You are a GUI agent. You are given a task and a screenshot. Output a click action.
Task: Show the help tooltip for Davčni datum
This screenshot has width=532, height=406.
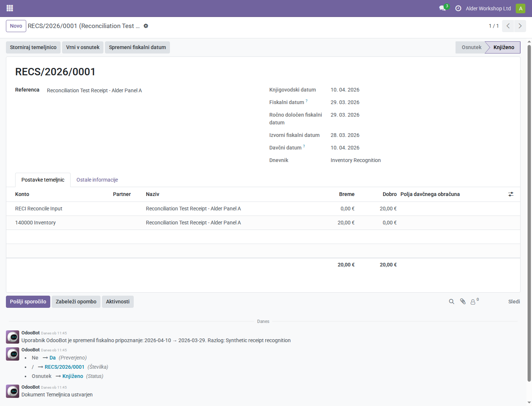(304, 146)
